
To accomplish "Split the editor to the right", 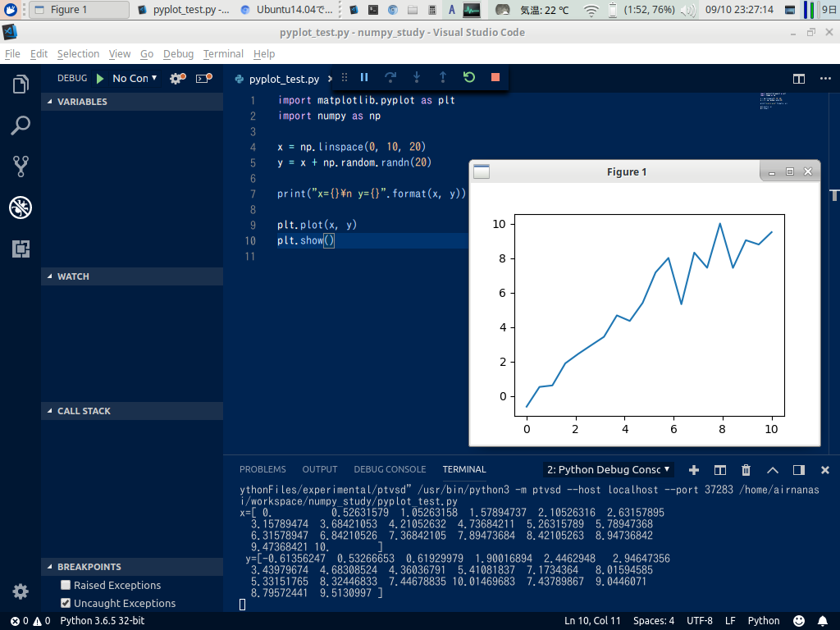I will coord(799,79).
